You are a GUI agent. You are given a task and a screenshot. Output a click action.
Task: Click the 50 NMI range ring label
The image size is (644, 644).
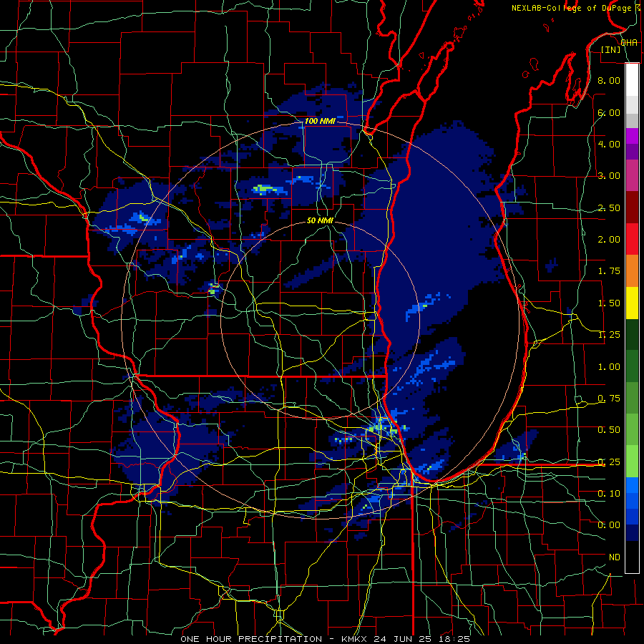[x=320, y=220]
